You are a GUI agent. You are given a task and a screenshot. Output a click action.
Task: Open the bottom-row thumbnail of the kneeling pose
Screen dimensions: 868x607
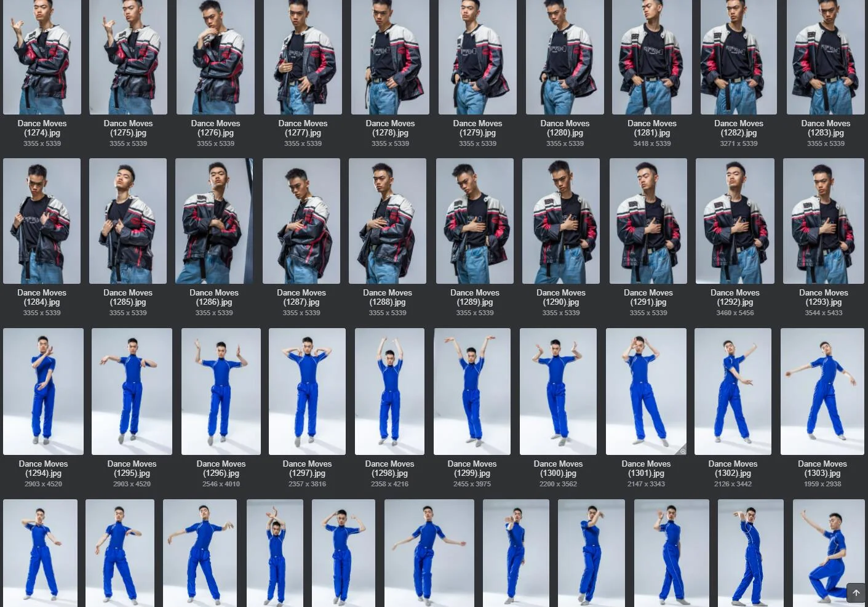click(x=829, y=553)
